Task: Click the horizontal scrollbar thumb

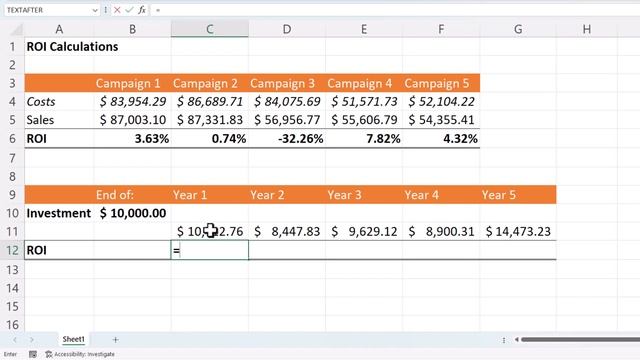Action: (580, 340)
